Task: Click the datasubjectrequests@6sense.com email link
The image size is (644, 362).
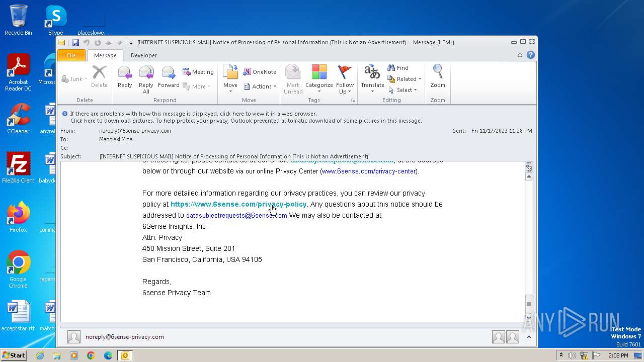Action: (236, 215)
